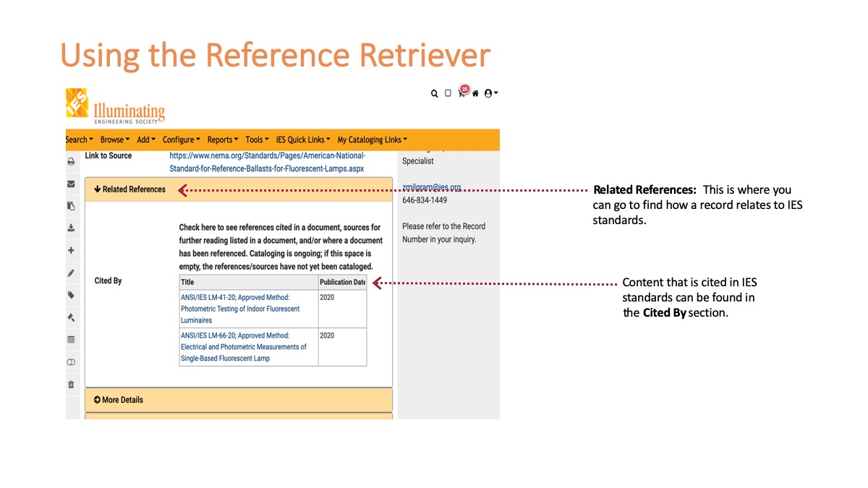
Task: Click the Link to Source label
Action: 109,155
